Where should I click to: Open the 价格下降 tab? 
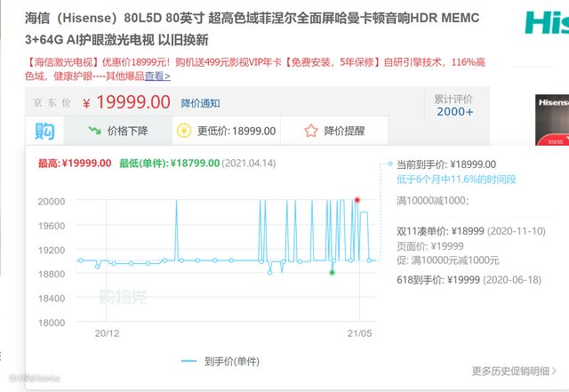click(118, 131)
